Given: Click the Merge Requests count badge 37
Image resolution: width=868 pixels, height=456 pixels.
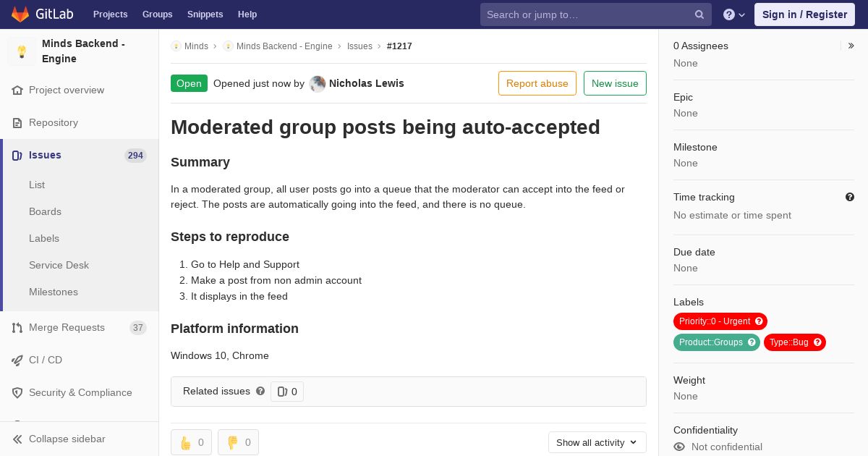Looking at the screenshot, I should (138, 328).
